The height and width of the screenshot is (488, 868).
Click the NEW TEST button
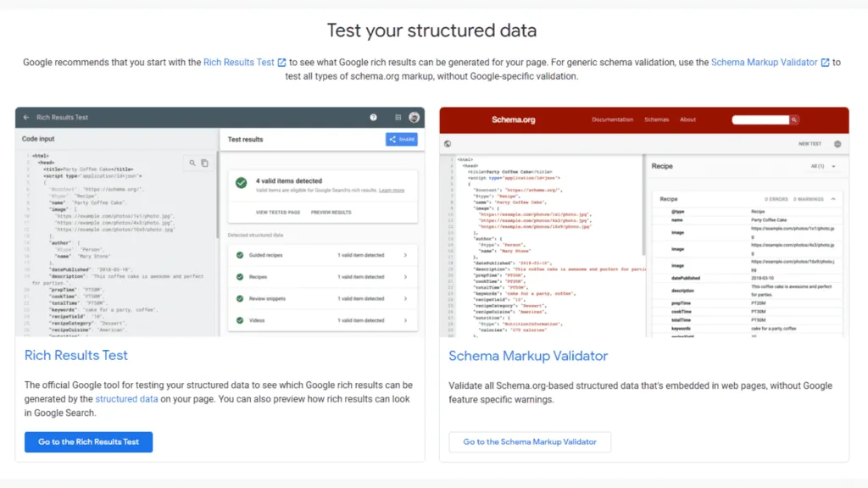tap(810, 144)
